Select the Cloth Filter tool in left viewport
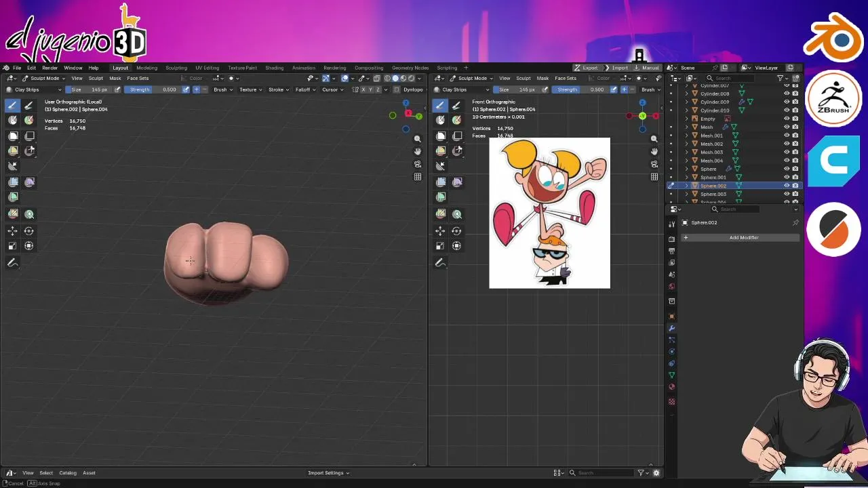The height and width of the screenshot is (488, 868). [x=29, y=182]
